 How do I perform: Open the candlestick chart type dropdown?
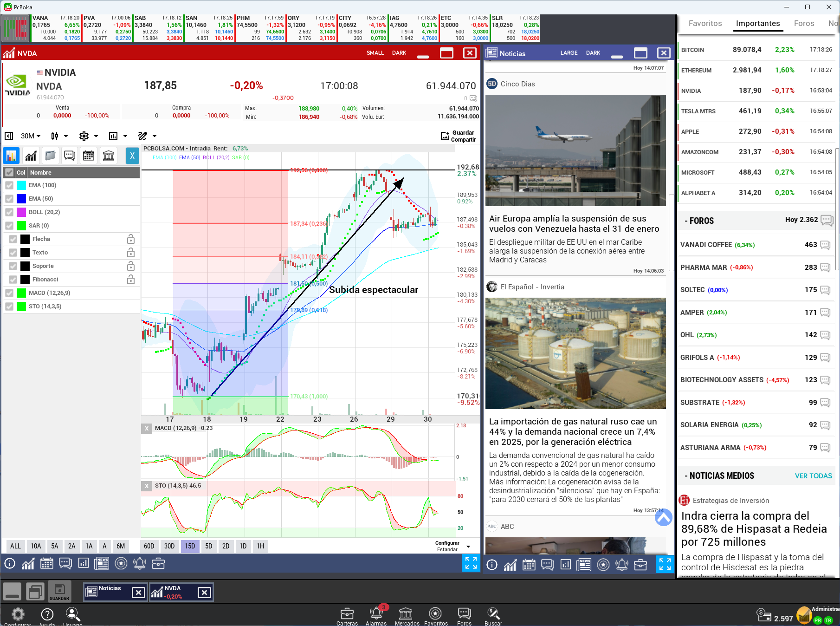pyautogui.click(x=59, y=136)
